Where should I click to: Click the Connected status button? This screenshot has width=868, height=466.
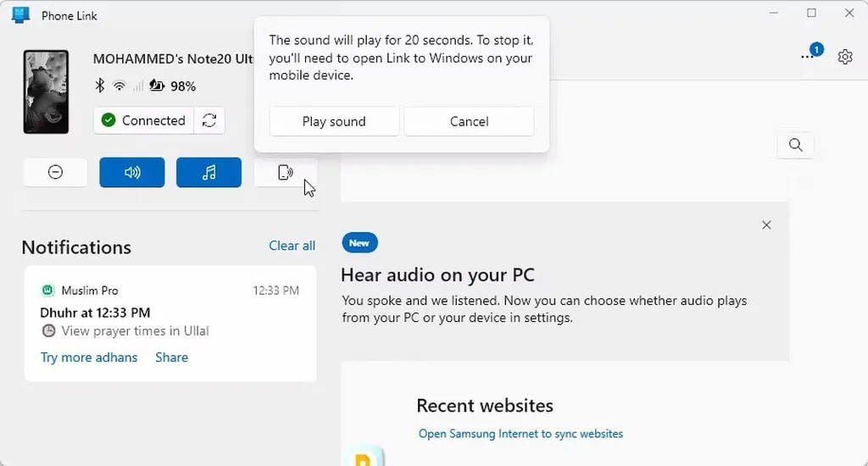(143, 120)
